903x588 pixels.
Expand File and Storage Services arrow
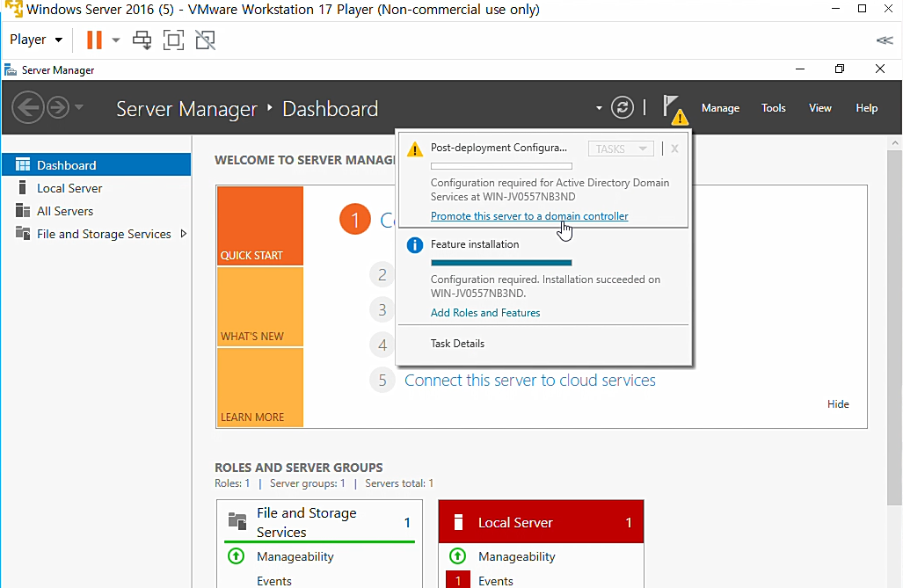(184, 233)
